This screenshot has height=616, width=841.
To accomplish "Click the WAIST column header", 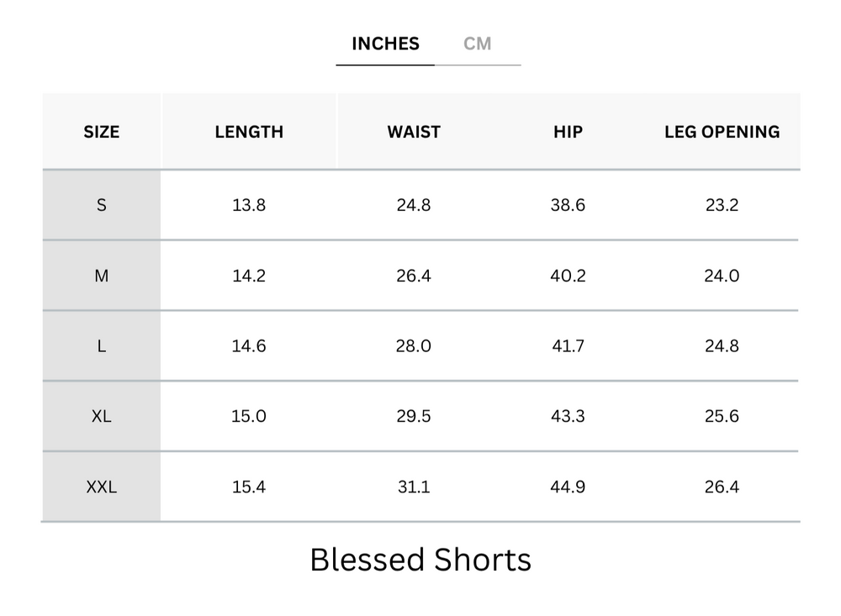I will [414, 132].
